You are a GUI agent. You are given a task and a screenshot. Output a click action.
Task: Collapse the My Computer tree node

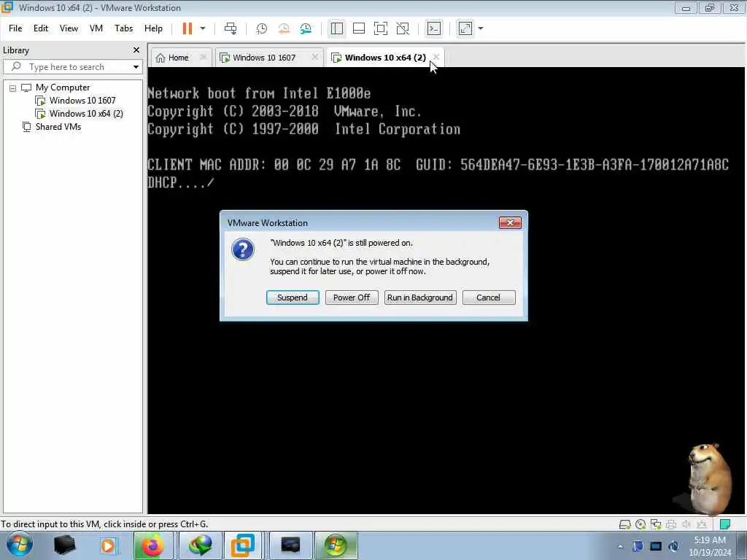[13, 87]
